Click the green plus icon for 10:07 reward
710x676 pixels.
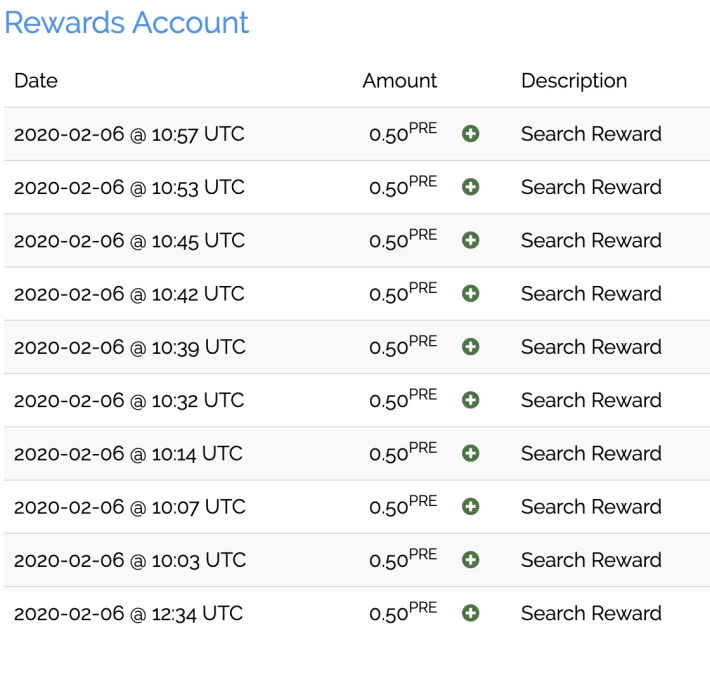470,506
